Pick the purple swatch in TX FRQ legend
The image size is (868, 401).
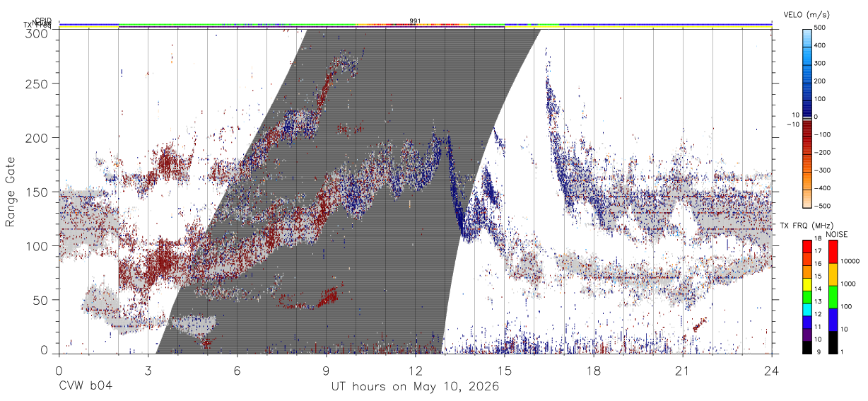tap(807, 335)
